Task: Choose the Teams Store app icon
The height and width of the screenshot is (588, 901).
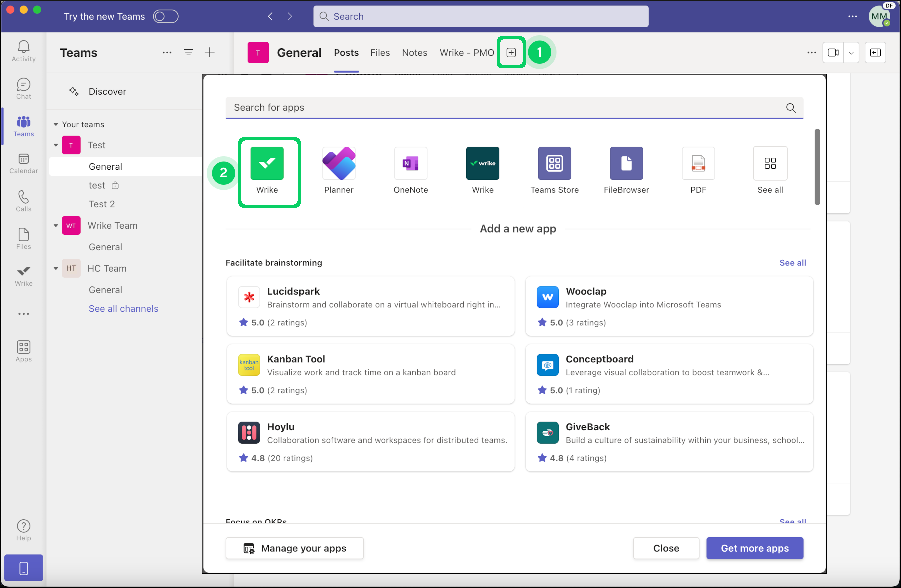Action: (554, 163)
